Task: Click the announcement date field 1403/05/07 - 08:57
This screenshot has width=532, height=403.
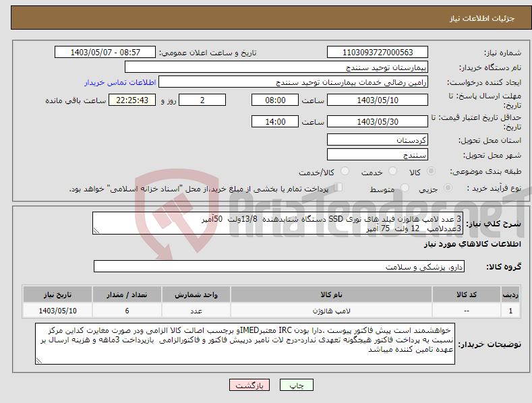Action: coord(105,53)
